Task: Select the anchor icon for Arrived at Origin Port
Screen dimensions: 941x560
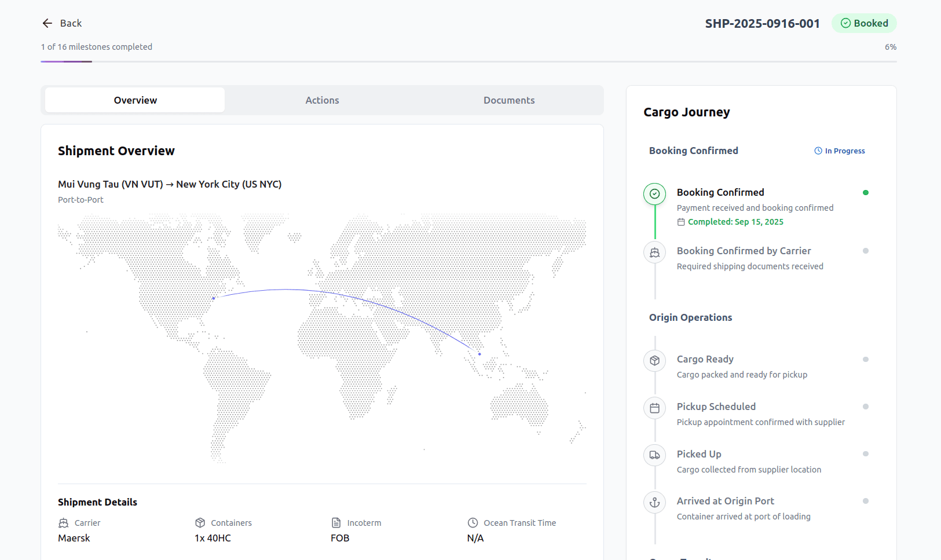Action: [x=654, y=502]
